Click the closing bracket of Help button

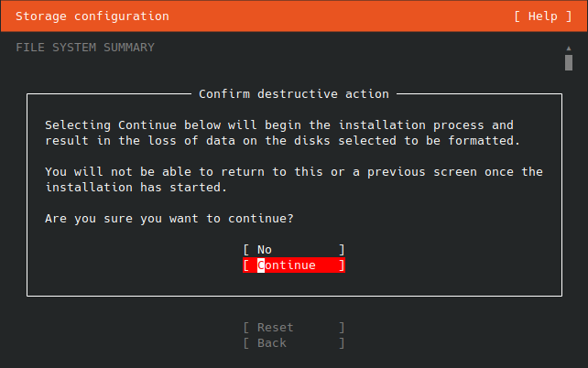[569, 16]
